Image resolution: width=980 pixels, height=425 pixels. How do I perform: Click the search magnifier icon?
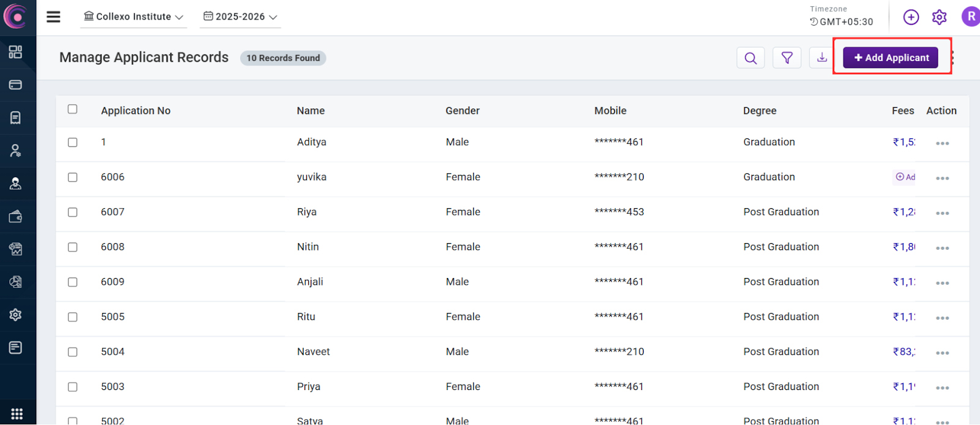click(750, 58)
